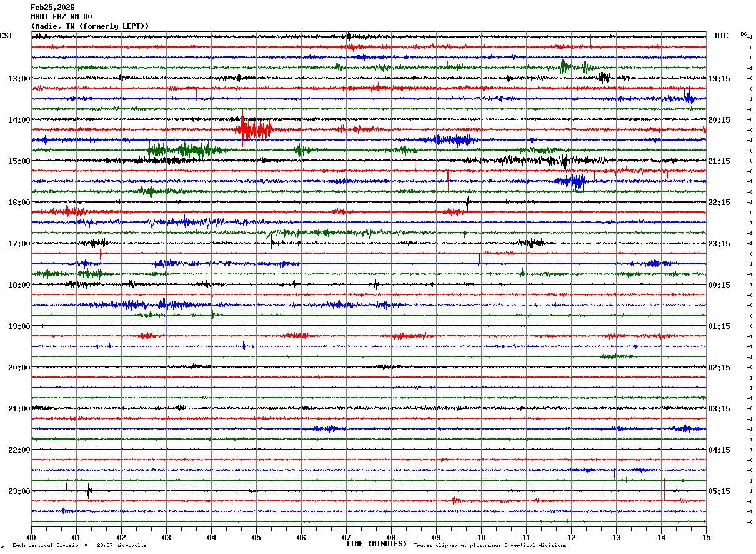Click the vertical division microvolts scale note
The image size is (756, 554).
tap(80, 545)
